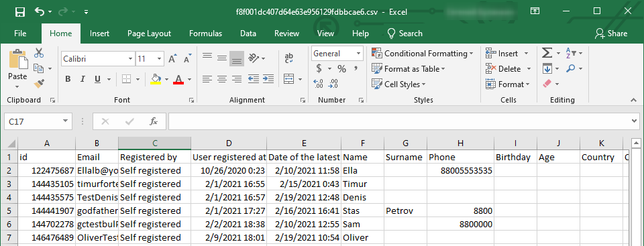Expand the General number format dropdown
Viewport: 644px width, 246px height.
pyautogui.click(x=358, y=54)
